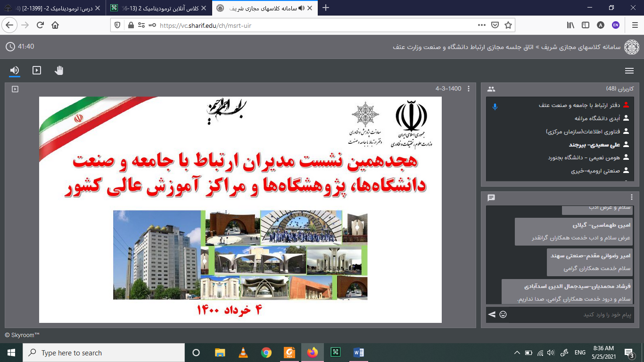Image resolution: width=644 pixels, height=362 pixels.
Task: Open the Skyroom hamburger menu
Action: 629,71
